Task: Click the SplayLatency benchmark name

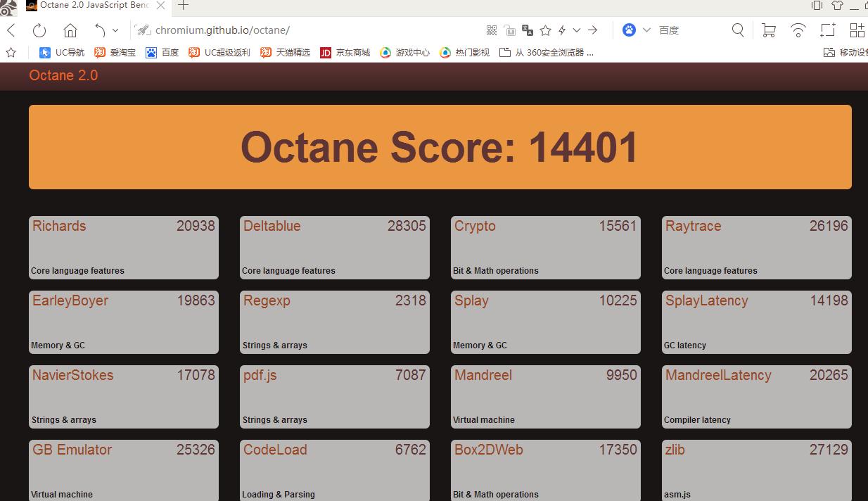Action: (706, 301)
